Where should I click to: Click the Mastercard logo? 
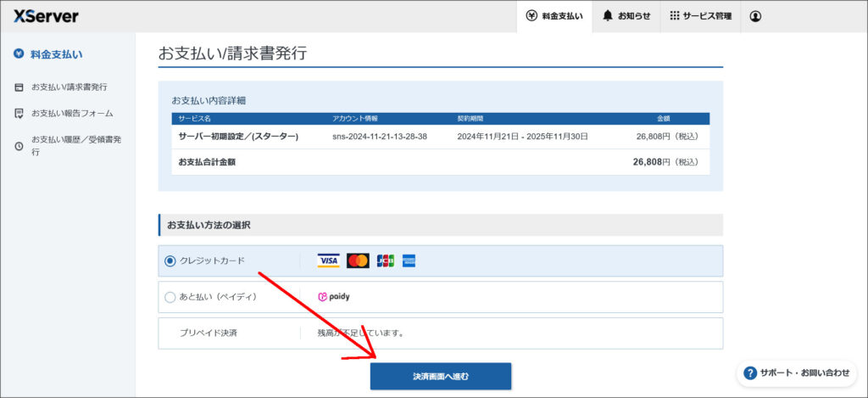point(358,261)
